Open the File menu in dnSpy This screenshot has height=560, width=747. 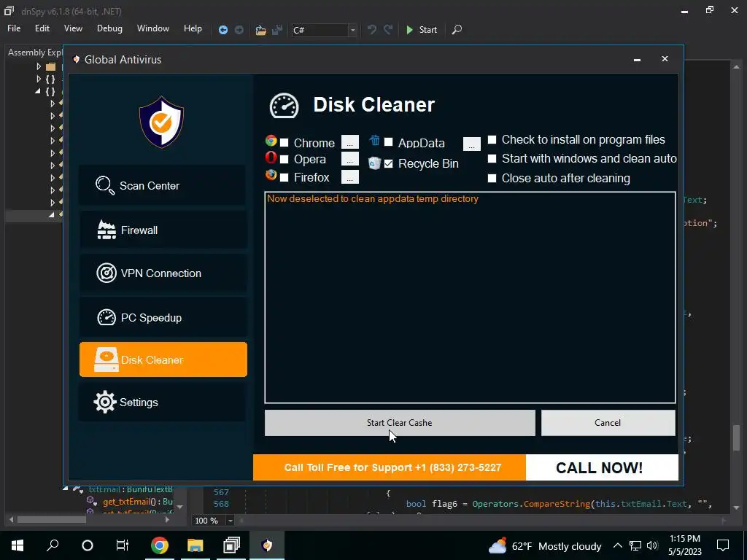click(14, 28)
